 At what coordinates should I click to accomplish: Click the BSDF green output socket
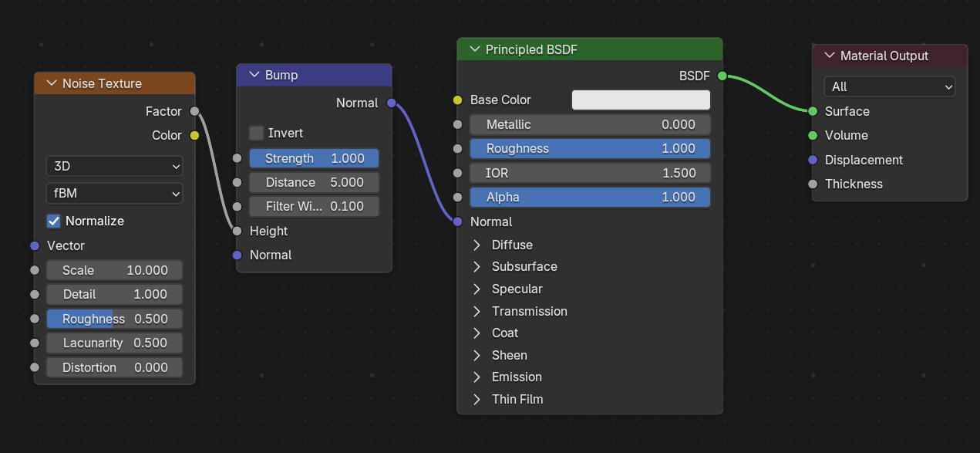(x=722, y=76)
